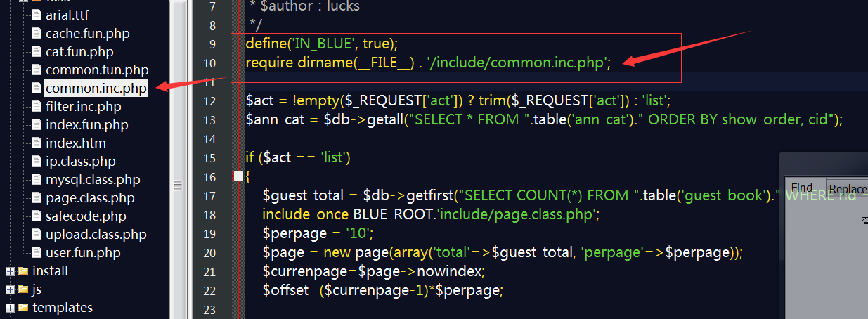Expand the install folder node
Image resolution: width=868 pixels, height=319 pixels.
tap(10, 271)
